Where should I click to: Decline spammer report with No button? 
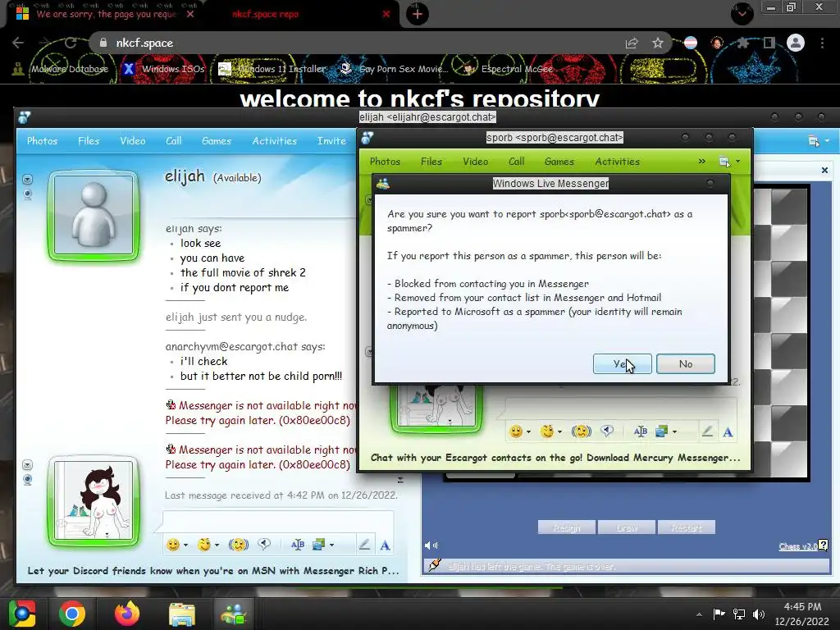685,363
